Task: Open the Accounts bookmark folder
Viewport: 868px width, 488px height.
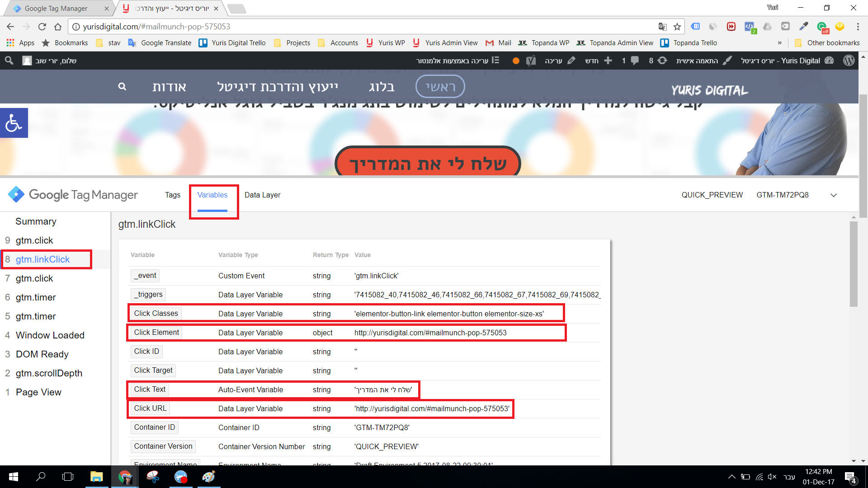Action: click(338, 43)
